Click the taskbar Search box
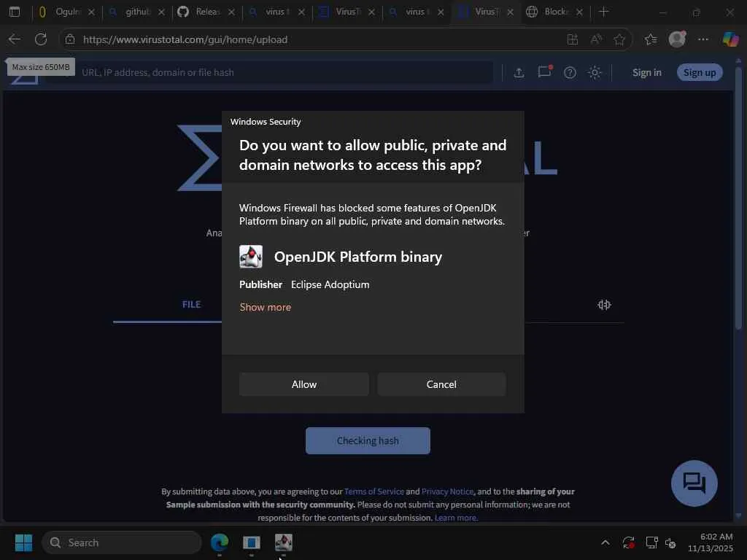 click(122, 542)
